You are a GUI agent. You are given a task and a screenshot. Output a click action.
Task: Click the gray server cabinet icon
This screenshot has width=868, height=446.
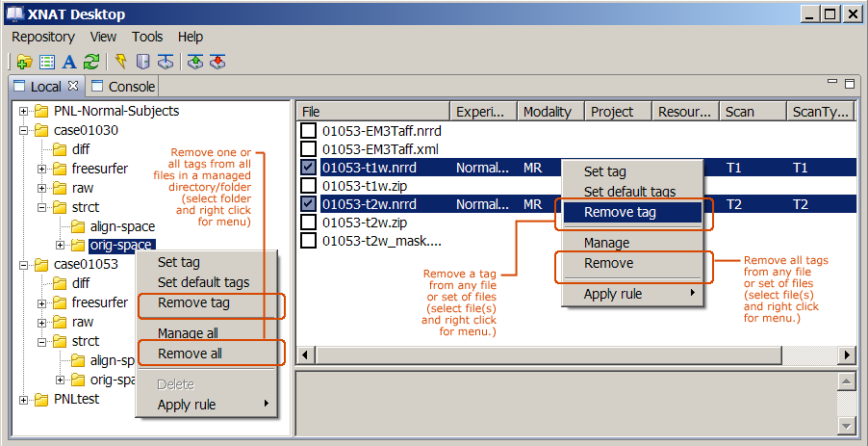142,62
